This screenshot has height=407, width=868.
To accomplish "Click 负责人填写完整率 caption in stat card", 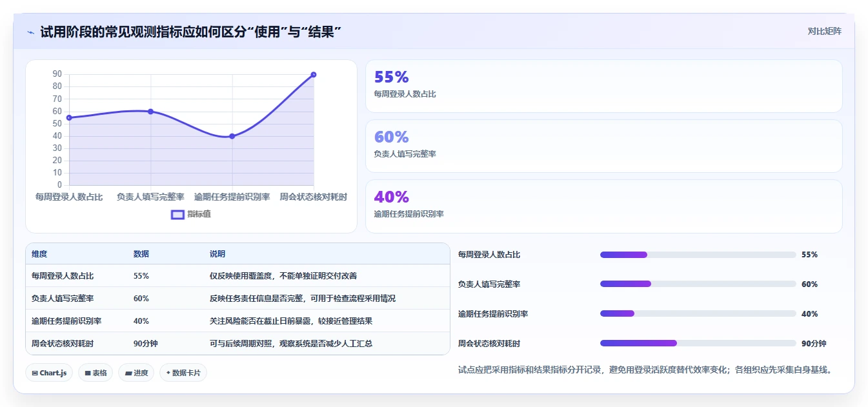I will pyautogui.click(x=405, y=154).
